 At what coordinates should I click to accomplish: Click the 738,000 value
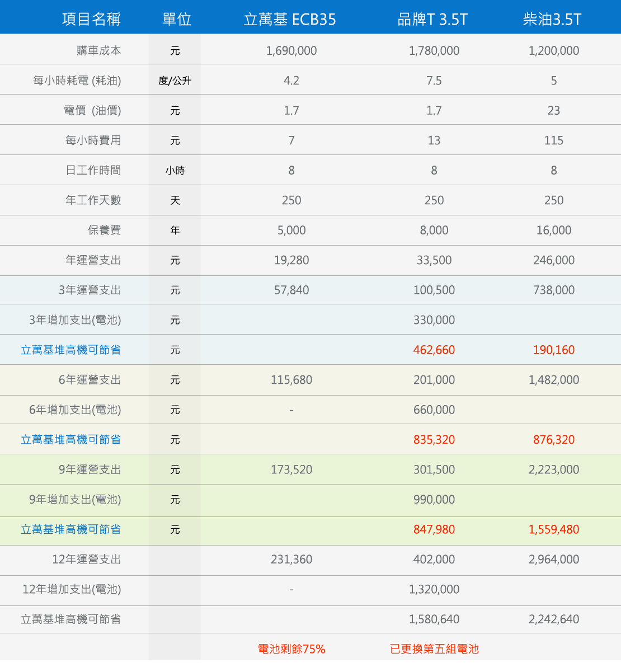coord(554,290)
